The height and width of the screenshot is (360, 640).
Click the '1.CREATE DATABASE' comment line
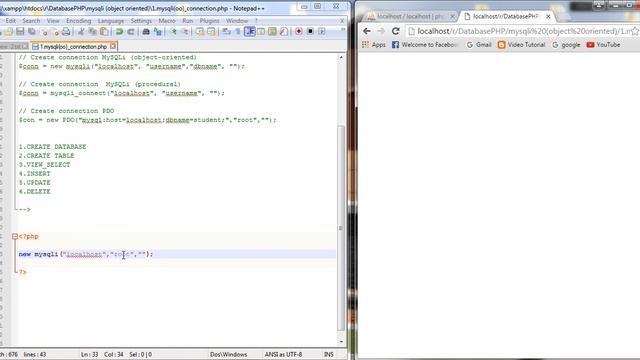[x=52, y=147]
